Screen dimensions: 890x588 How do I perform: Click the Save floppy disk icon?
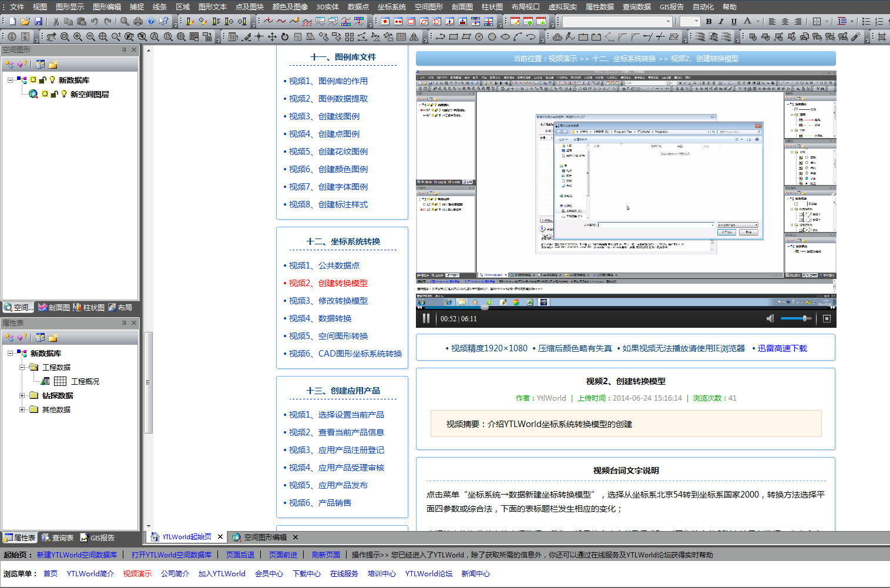tap(38, 21)
